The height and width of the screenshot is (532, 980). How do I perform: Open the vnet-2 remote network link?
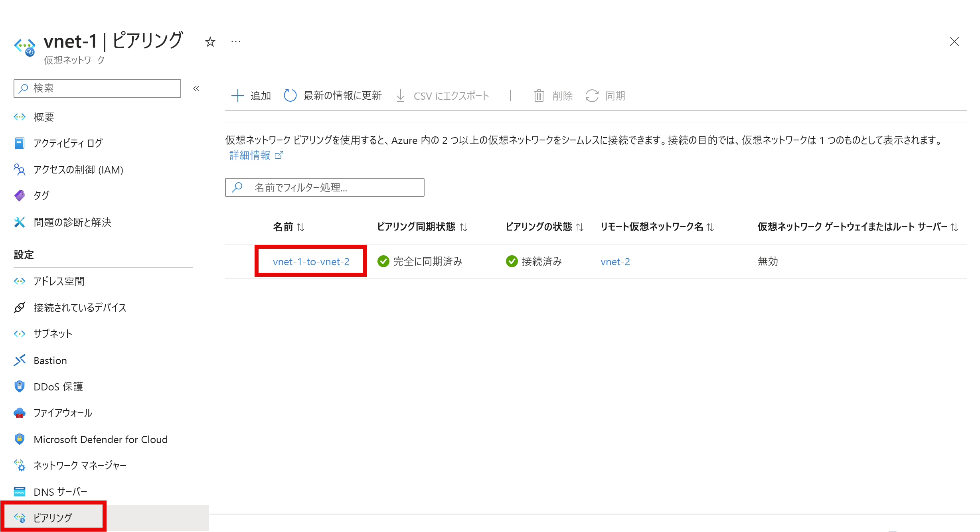615,262
